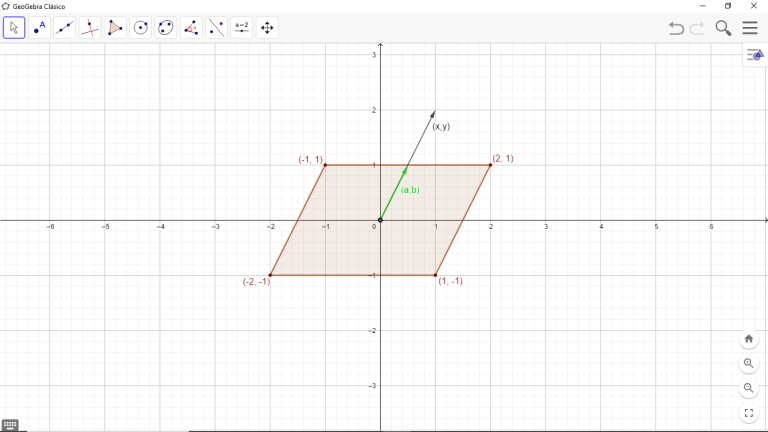768x432 pixels.
Task: Select the Reflect about Line tool
Action: [x=217, y=28]
